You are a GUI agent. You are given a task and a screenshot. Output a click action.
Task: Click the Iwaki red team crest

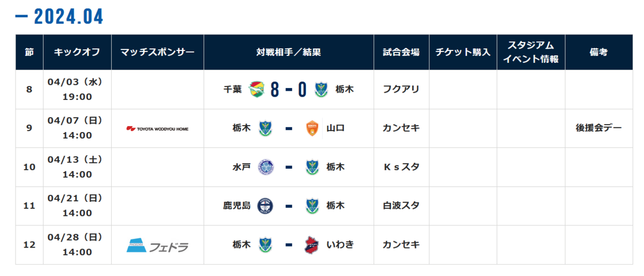tap(312, 245)
